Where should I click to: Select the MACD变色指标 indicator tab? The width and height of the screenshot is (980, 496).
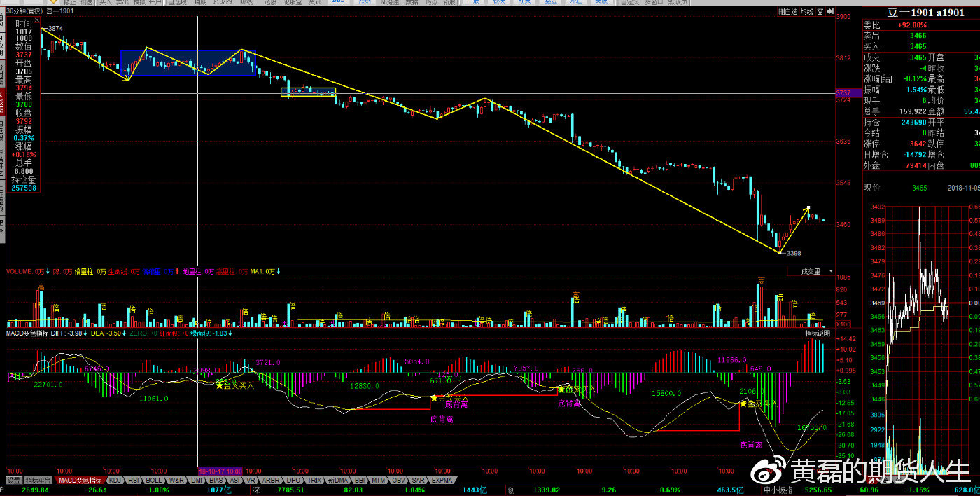(80, 481)
